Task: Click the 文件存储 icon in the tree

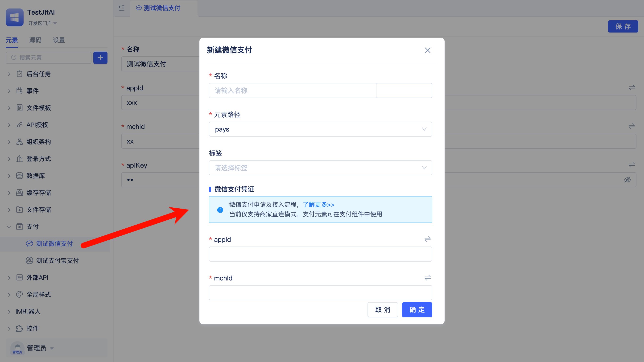Action: [20, 210]
